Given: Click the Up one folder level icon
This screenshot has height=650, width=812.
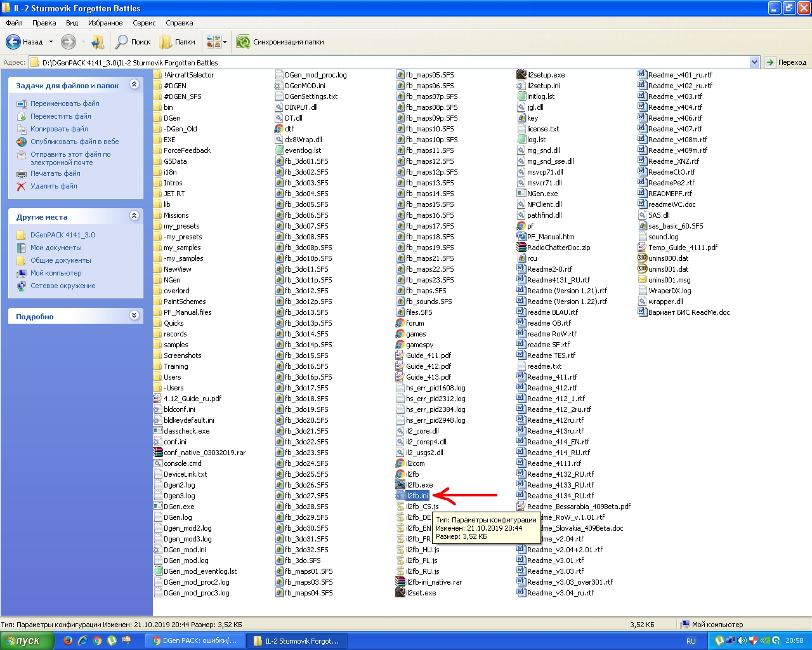Looking at the screenshot, I should point(97,42).
